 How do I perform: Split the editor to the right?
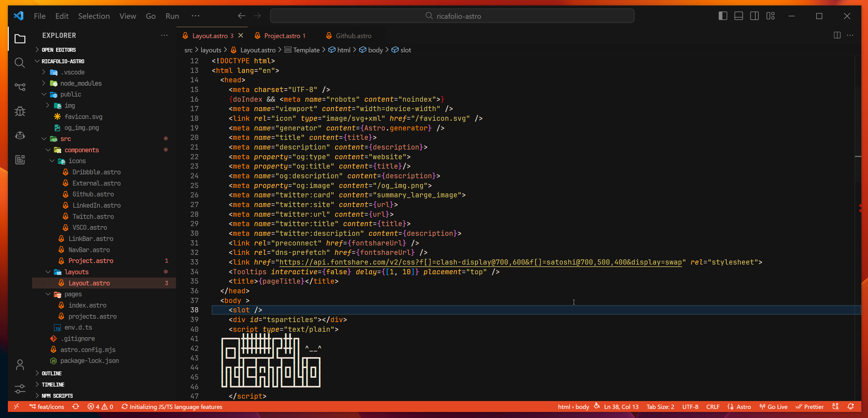[837, 35]
